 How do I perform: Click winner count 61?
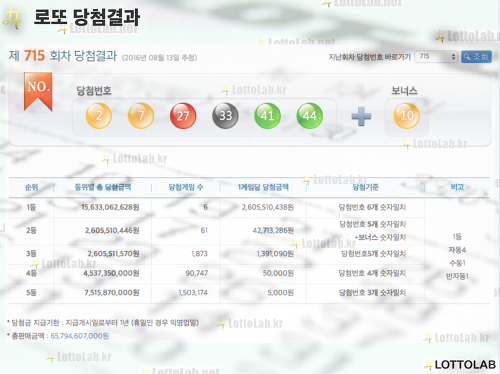(204, 230)
